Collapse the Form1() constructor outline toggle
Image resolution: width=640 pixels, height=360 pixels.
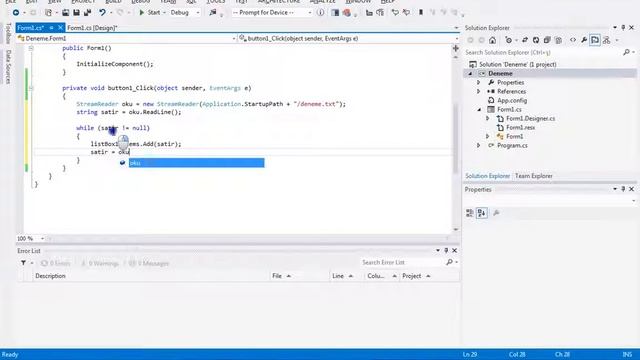31,48
